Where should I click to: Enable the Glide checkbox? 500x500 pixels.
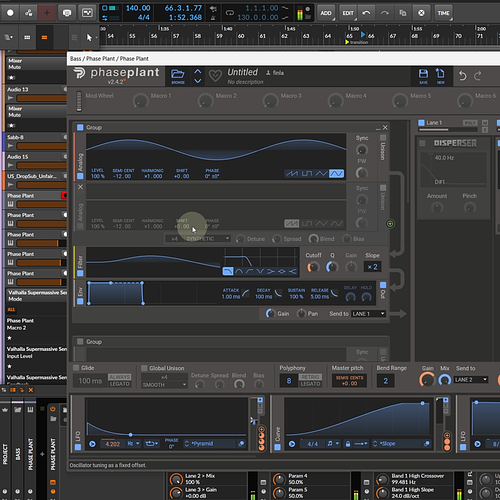coord(76,368)
